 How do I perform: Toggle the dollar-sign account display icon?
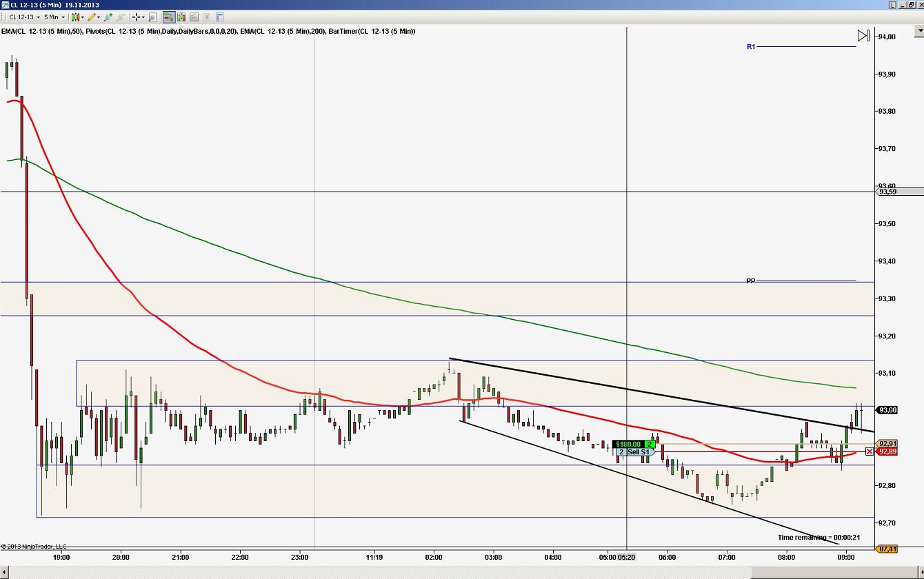(x=206, y=17)
